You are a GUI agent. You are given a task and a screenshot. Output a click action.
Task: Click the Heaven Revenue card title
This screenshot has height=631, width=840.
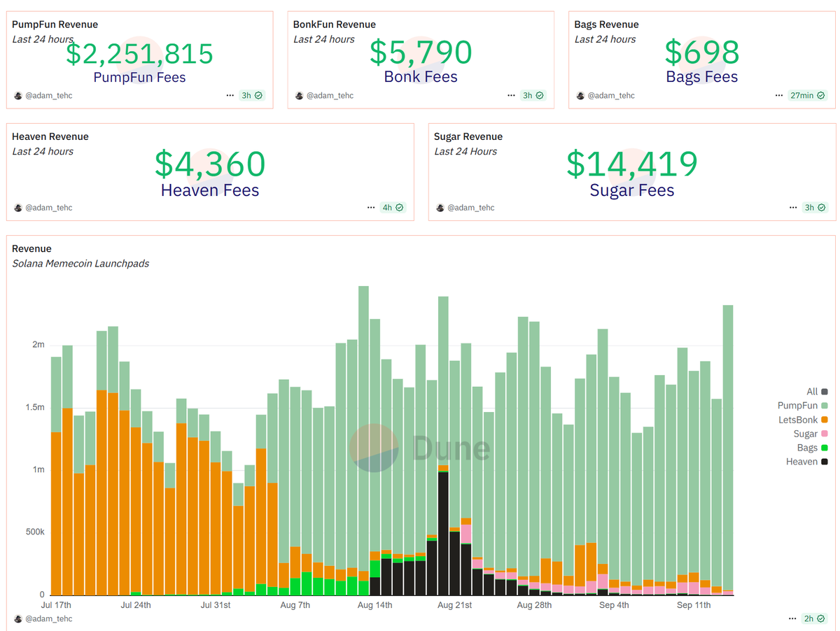[x=50, y=136]
